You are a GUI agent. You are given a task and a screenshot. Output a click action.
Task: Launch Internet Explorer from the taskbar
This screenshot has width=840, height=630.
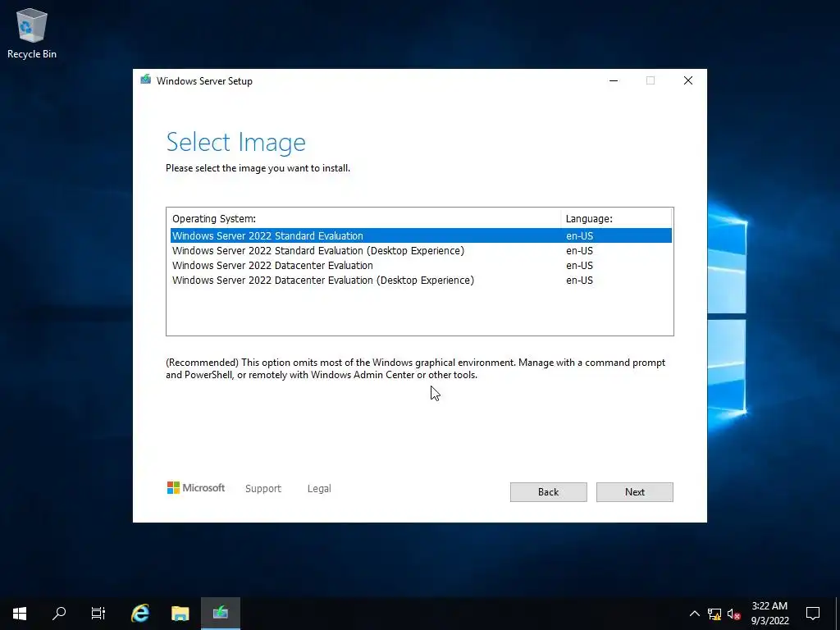pyautogui.click(x=140, y=614)
